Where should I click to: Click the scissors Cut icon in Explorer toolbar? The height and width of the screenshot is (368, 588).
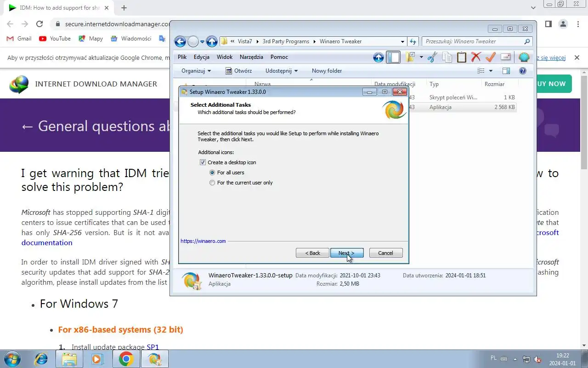click(432, 57)
